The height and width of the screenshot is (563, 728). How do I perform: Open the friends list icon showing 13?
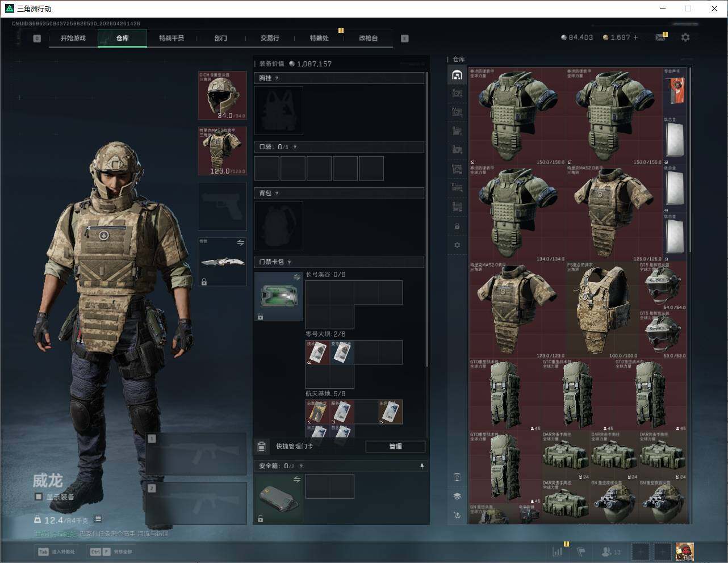pyautogui.click(x=611, y=552)
